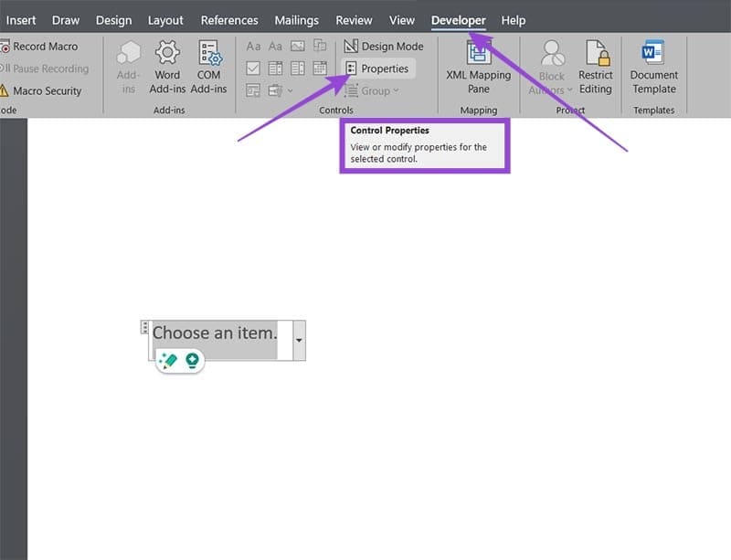
Task: Switch to the View tab
Action: point(402,20)
